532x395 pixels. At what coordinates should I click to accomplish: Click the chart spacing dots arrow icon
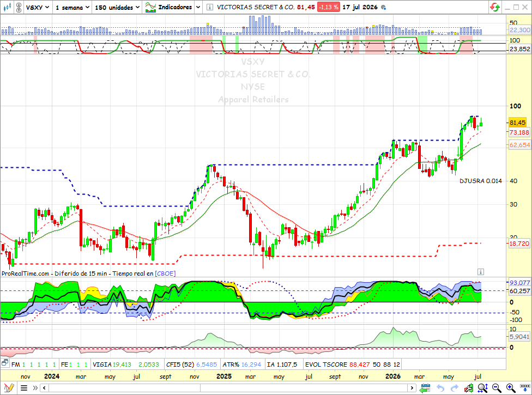pos(525,387)
